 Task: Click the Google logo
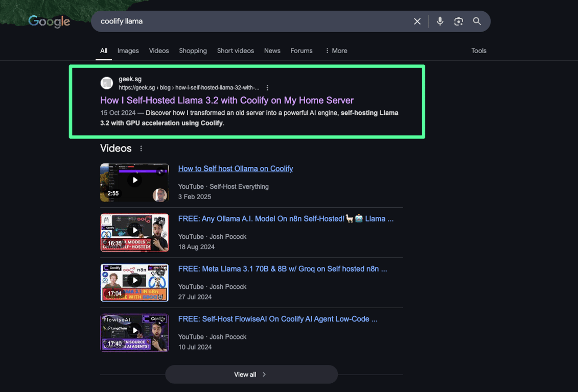tap(49, 21)
